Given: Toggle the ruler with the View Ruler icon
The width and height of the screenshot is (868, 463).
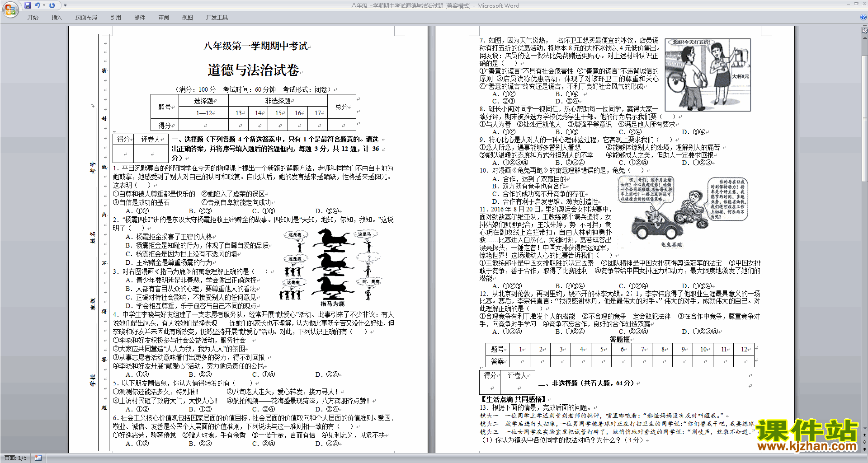Looking at the screenshot, I should coord(865,31).
